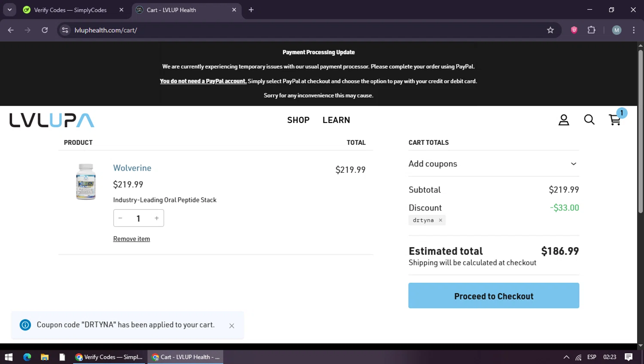Switch to Cart - LVLUP Health taskbar window
The height and width of the screenshot is (364, 644).
pos(185,357)
